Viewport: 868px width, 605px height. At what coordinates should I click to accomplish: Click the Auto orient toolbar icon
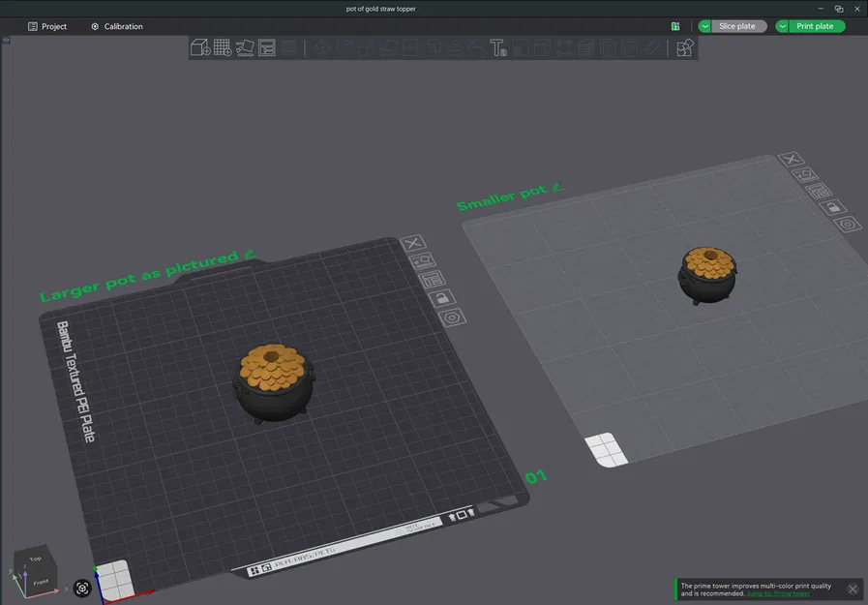245,47
